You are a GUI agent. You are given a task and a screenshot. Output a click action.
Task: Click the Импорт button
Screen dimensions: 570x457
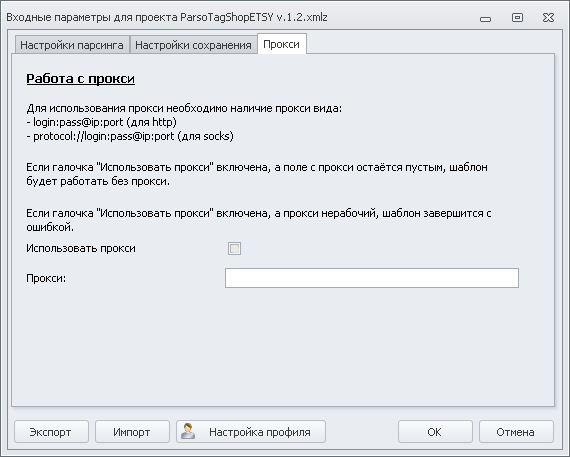[132, 432]
